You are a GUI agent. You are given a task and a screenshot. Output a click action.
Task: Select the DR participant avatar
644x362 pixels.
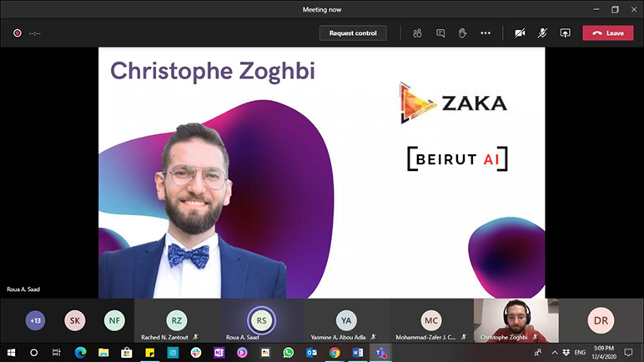click(601, 320)
